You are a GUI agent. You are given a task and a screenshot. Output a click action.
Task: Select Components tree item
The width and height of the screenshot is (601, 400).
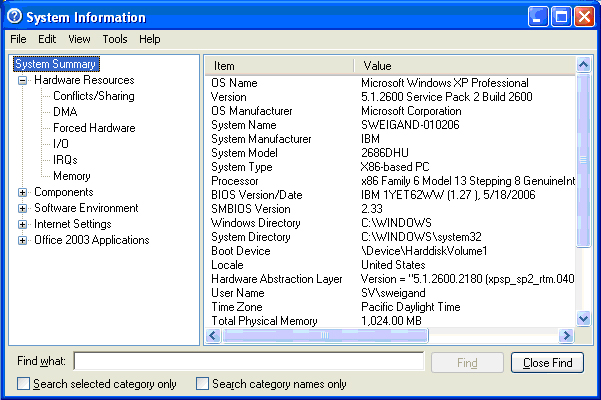64,192
